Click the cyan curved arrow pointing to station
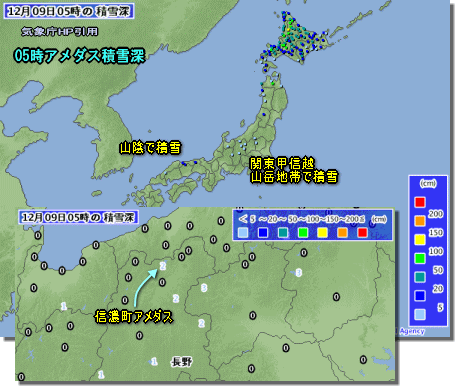 145,287
